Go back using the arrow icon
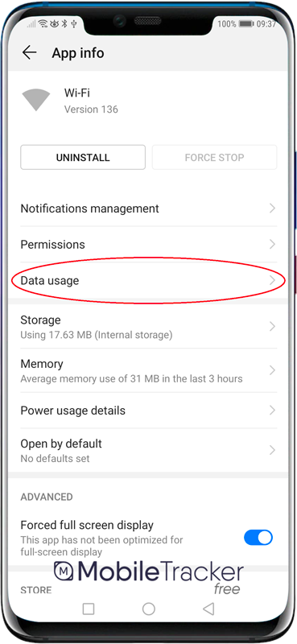The height and width of the screenshot is (644, 297). click(29, 53)
